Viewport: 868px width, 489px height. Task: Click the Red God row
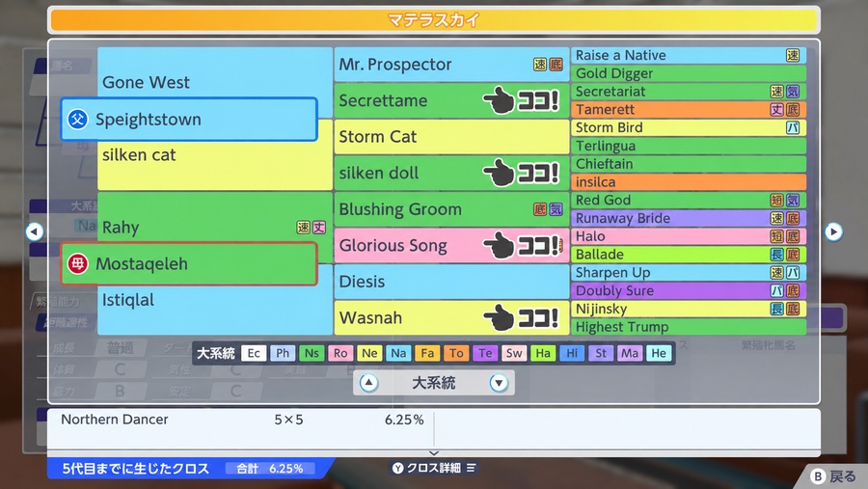[688, 200]
